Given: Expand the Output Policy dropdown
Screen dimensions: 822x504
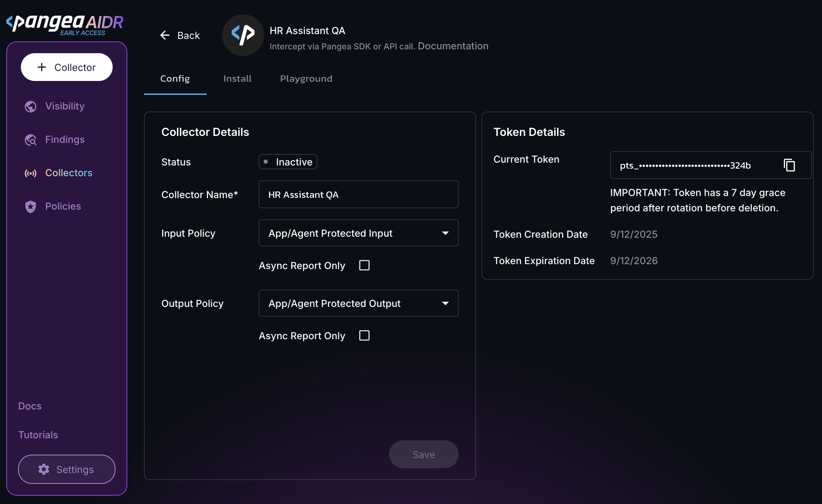Looking at the screenshot, I should pyautogui.click(x=358, y=303).
